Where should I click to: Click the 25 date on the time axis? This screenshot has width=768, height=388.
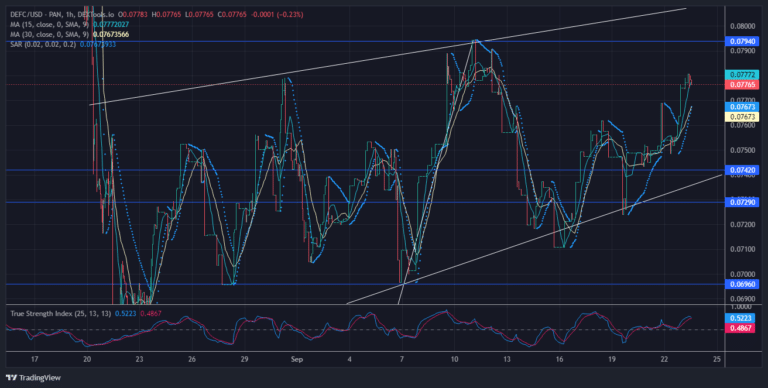[717, 360]
